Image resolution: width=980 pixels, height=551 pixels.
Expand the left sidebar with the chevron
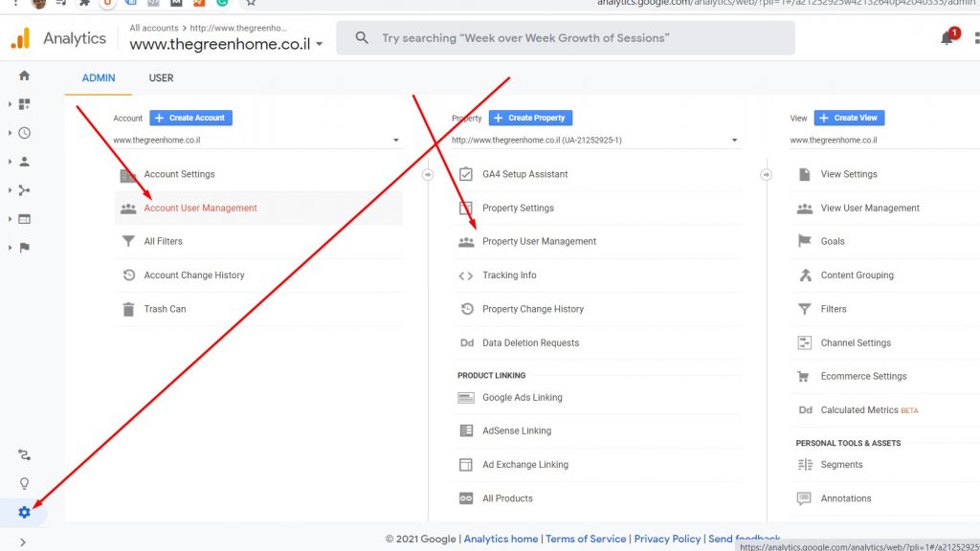click(x=23, y=542)
